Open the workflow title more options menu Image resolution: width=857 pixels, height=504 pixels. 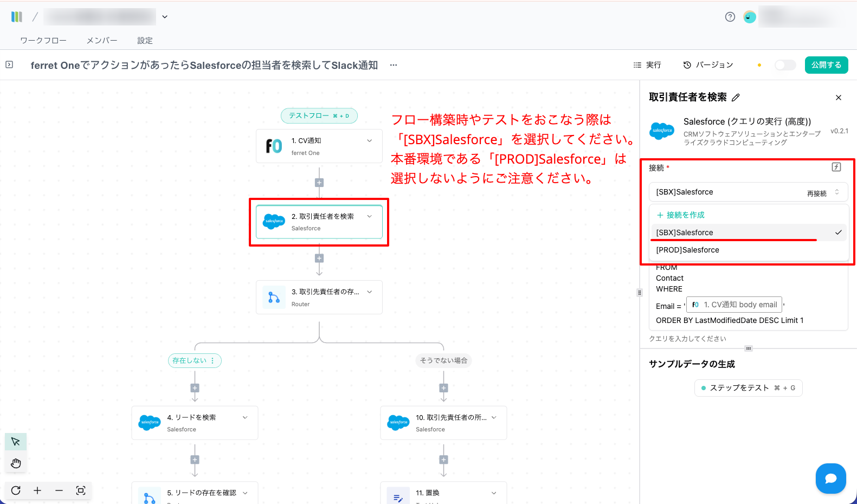[x=394, y=65]
